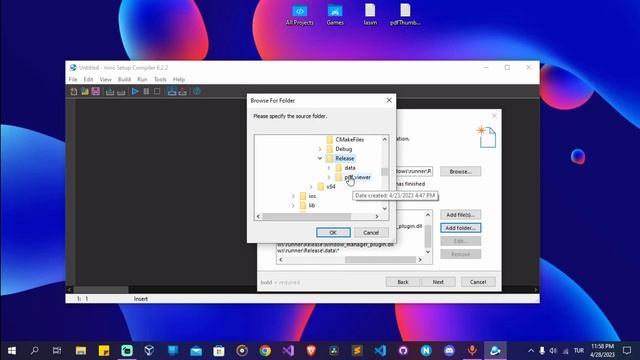Select the CMakeFiles folder

coord(349,140)
